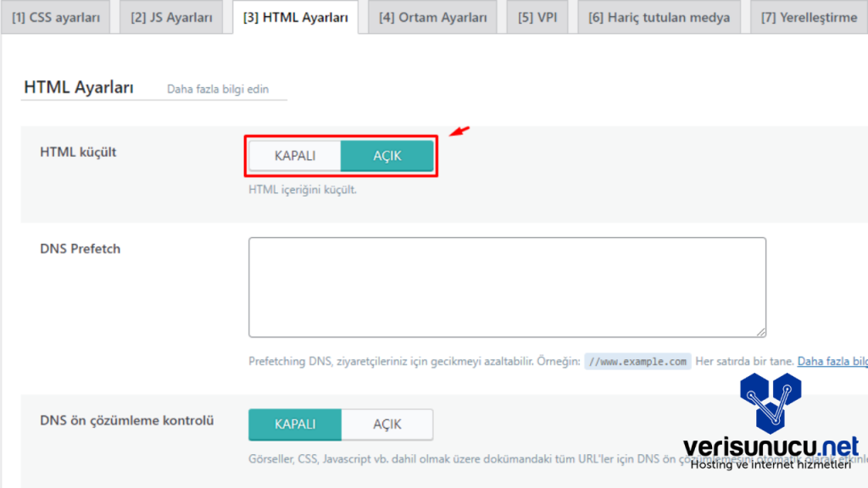Open the 'Daha fazla bilgi edin' header link
The image size is (868, 488).
point(218,89)
